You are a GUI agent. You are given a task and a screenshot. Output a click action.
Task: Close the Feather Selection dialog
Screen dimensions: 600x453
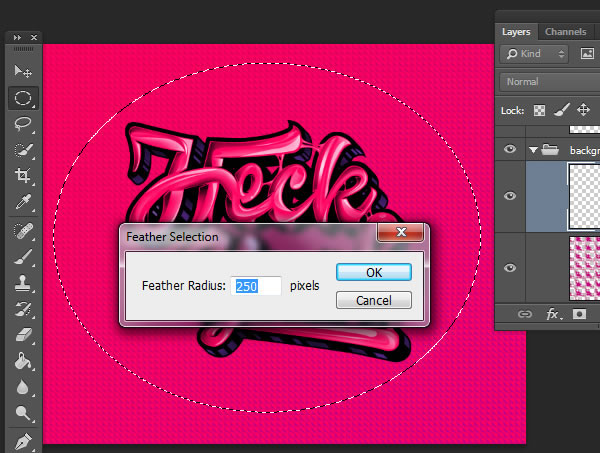(x=401, y=232)
